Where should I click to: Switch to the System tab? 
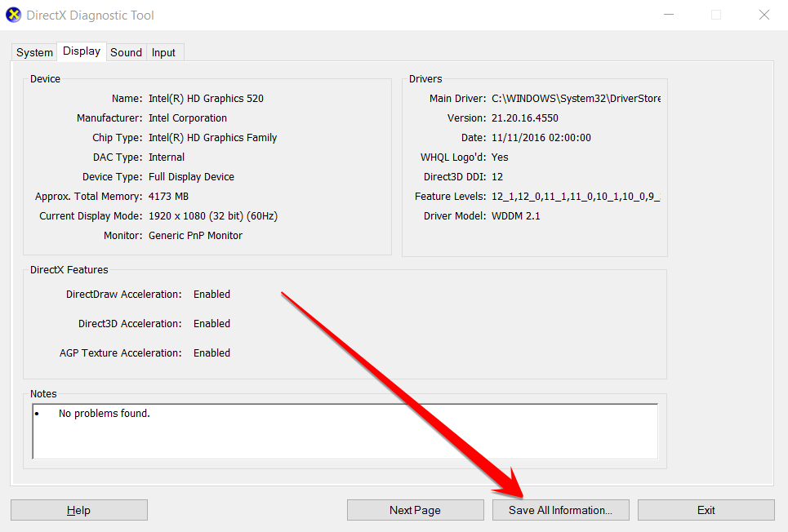coord(34,52)
